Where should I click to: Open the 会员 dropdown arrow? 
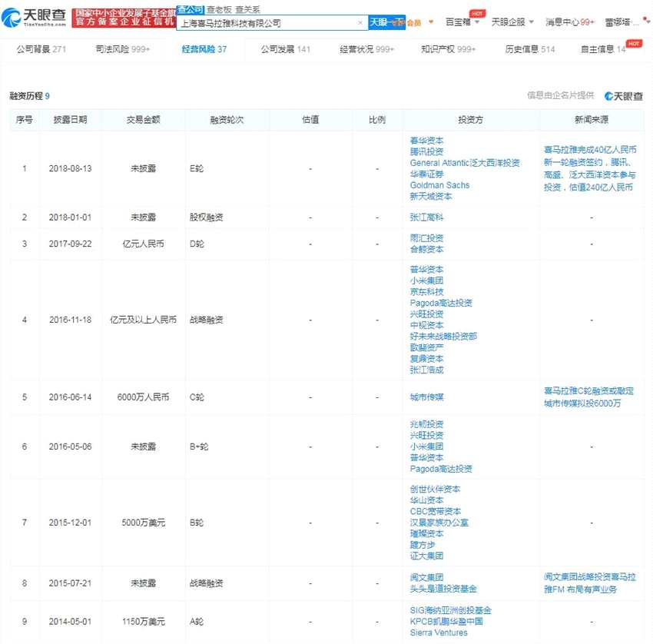(431, 22)
